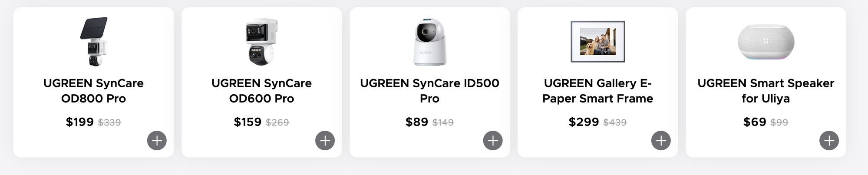Open UGREEN SynCare ID500 Pro title link

click(429, 91)
